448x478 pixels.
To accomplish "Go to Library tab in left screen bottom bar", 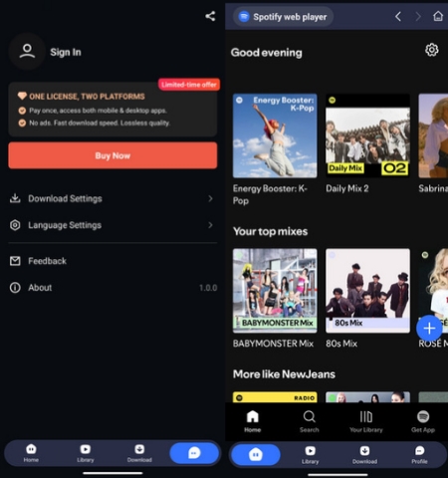I will coord(86,453).
